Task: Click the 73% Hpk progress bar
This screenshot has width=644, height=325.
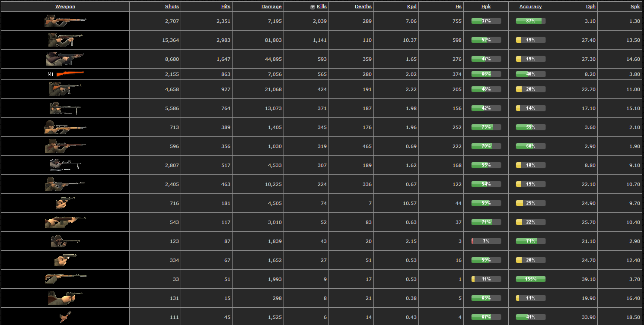Action: pos(486,127)
